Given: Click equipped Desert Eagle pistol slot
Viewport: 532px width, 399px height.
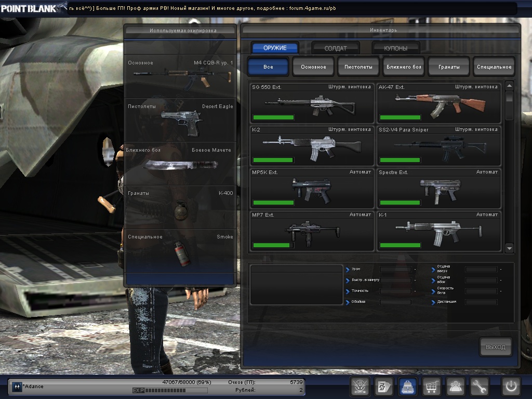Looking at the screenshot, I should [180, 120].
